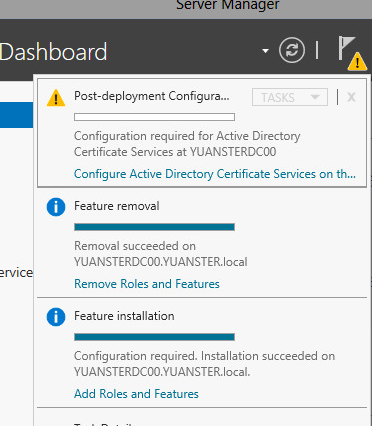Viewport: 372px width, 426px height.
Task: Click the empty Post-deployment progress bar
Action: [x=154, y=117]
